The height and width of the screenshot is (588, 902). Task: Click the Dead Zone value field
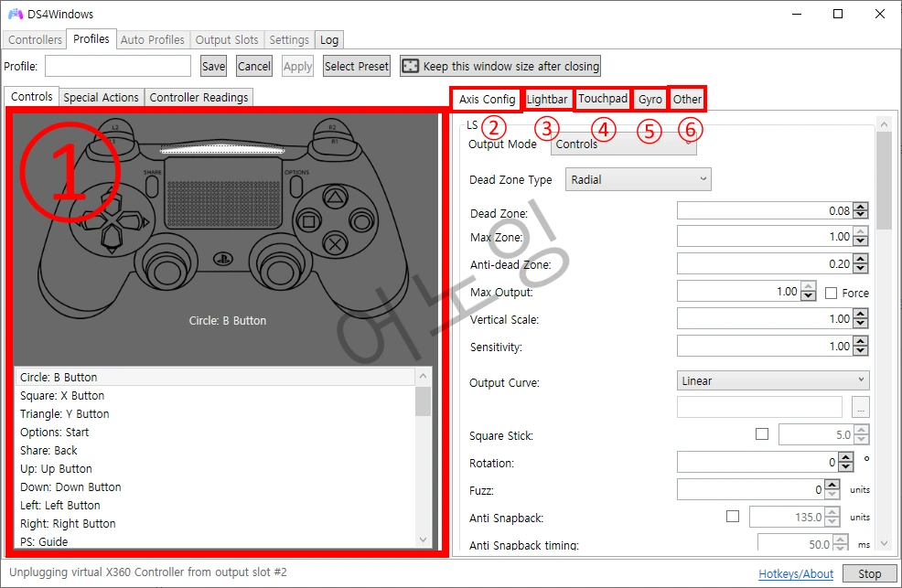pos(765,211)
